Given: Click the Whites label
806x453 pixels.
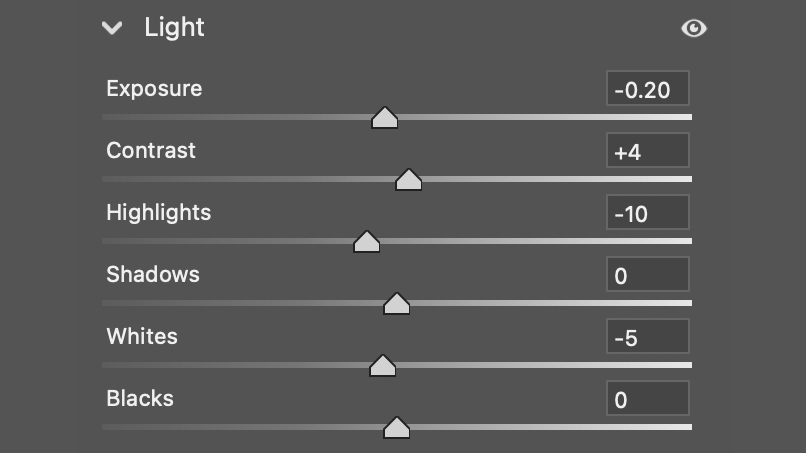Looking at the screenshot, I should pyautogui.click(x=142, y=336).
